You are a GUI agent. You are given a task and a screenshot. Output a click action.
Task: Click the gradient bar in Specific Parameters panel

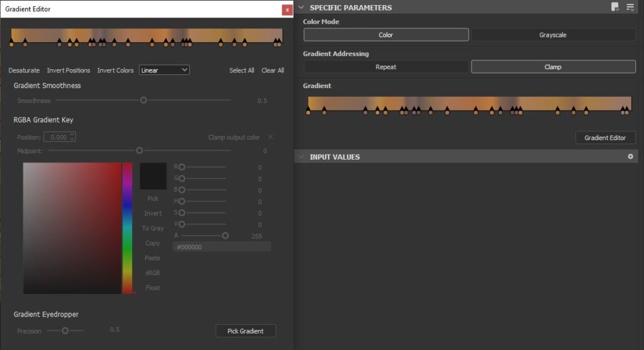[469, 103]
